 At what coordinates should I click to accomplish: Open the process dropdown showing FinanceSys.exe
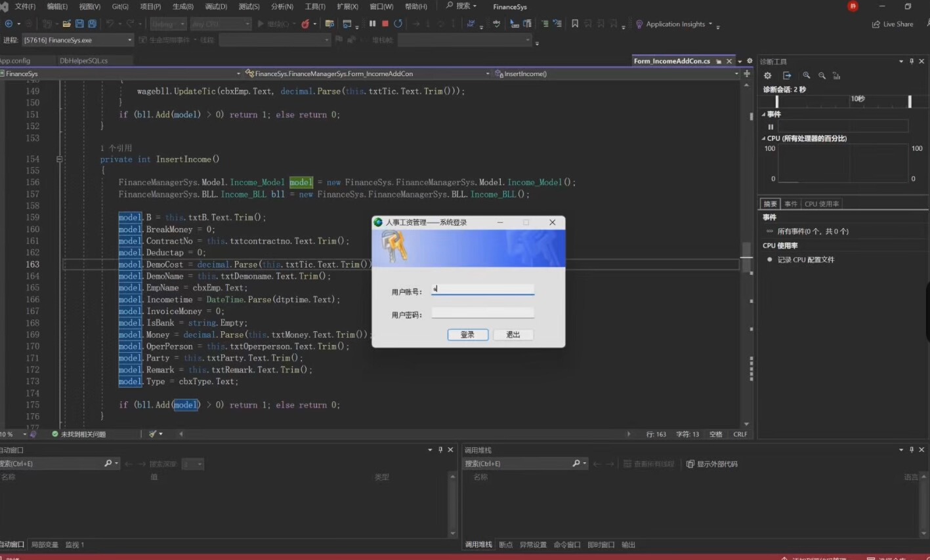click(129, 40)
